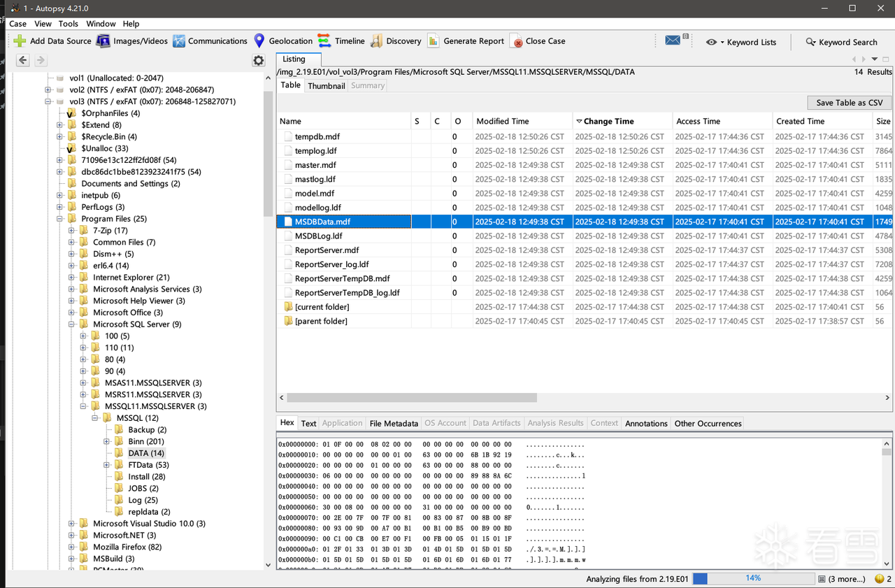Click the folder icon beside [parent folder]
Viewport: 895px width, 588px height.
pos(288,321)
